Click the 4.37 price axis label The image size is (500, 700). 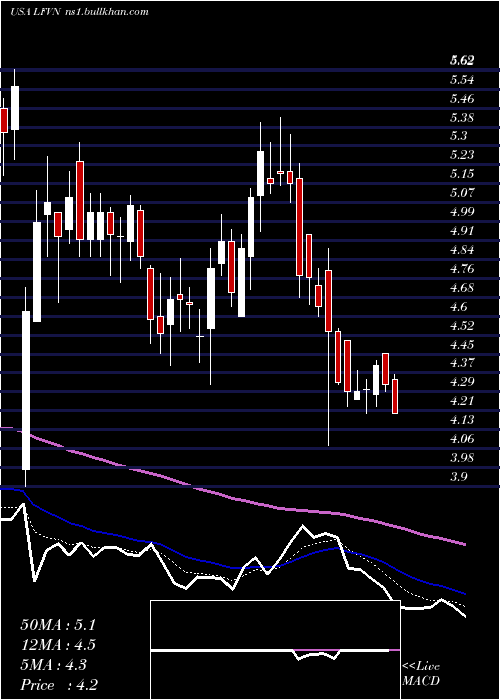pyautogui.click(x=462, y=363)
